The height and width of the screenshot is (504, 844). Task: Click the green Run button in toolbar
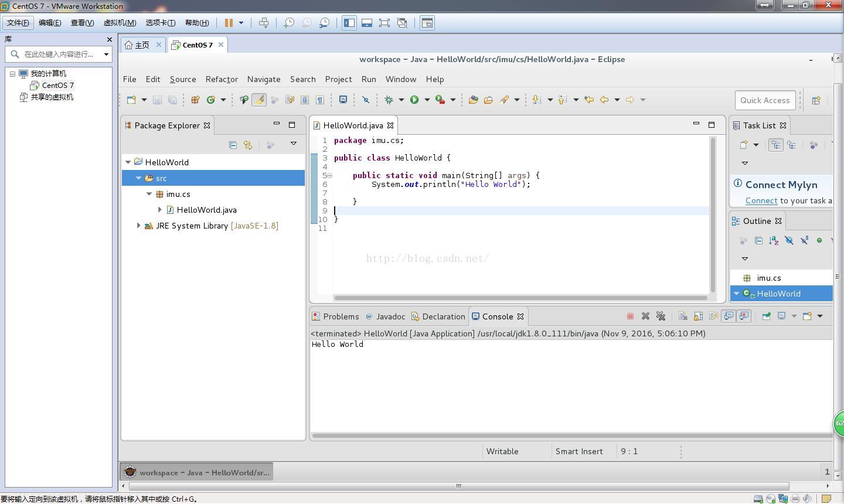(x=414, y=100)
